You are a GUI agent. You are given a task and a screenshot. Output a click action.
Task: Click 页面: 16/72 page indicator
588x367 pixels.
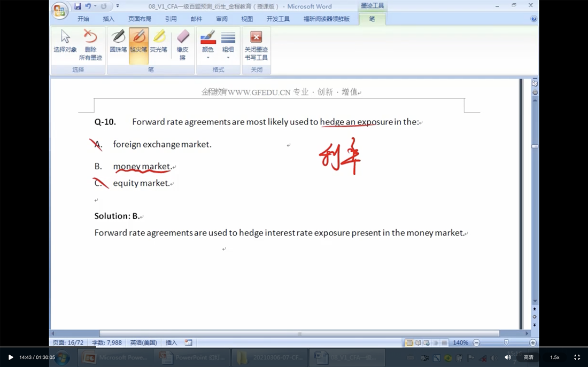tap(68, 342)
